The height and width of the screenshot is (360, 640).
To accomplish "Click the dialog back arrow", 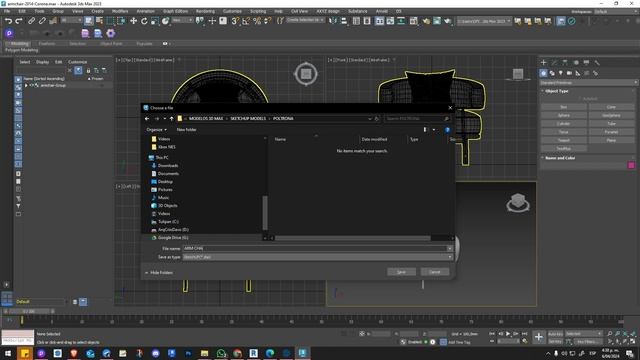I will tap(147, 119).
